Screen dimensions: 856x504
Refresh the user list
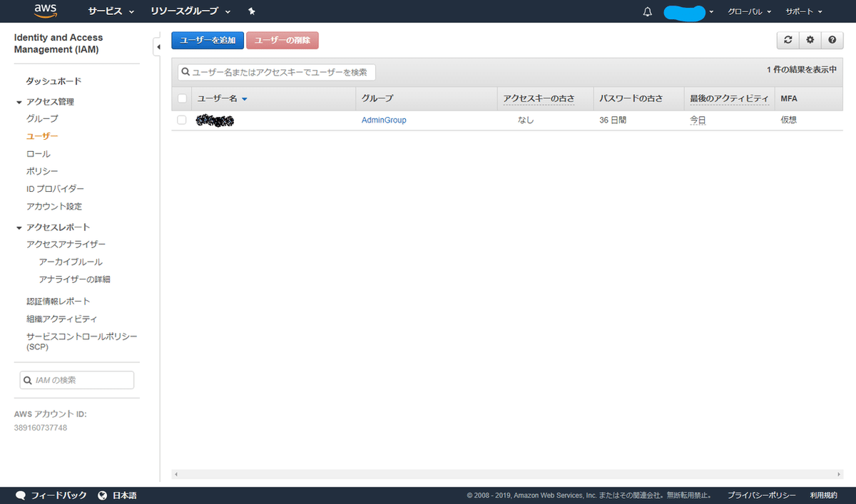click(x=788, y=40)
